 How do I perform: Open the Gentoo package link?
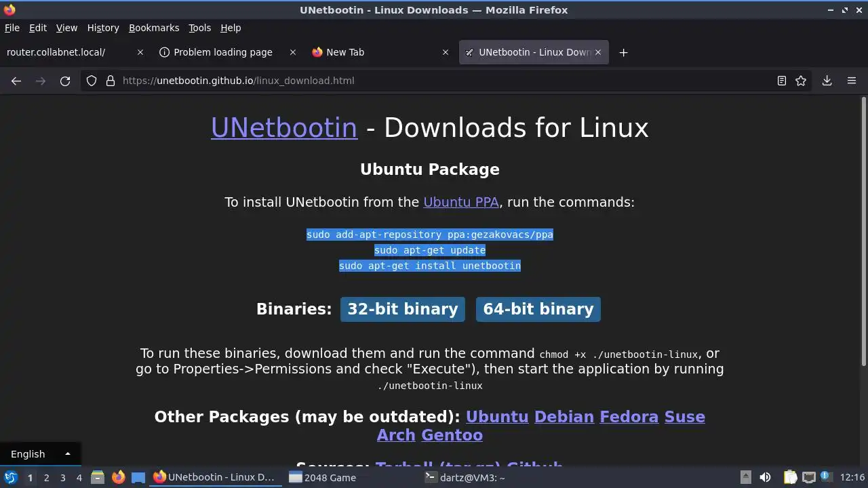[452, 435]
